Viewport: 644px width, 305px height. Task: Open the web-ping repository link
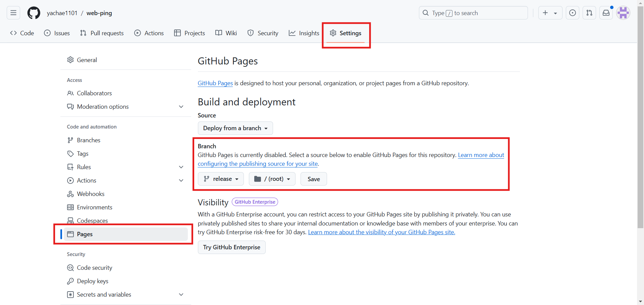pos(99,13)
